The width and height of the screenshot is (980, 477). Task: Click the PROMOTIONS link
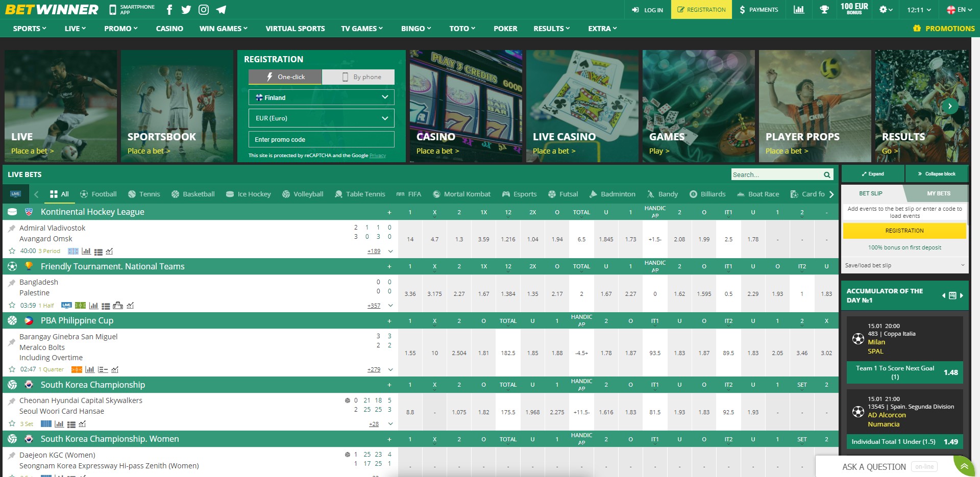pos(944,29)
